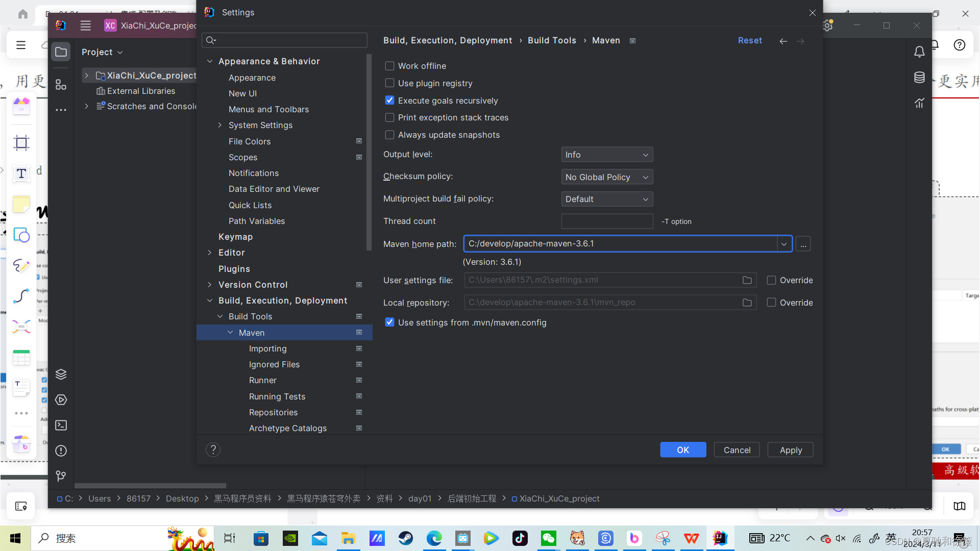Open the Layers tool window icon
The height and width of the screenshot is (551, 980).
(x=61, y=374)
